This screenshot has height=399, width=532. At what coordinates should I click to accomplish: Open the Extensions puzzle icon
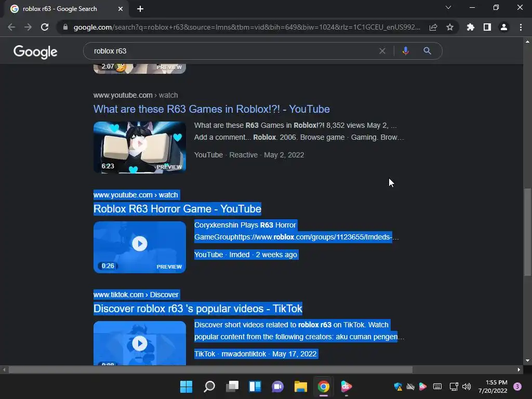[470, 27]
